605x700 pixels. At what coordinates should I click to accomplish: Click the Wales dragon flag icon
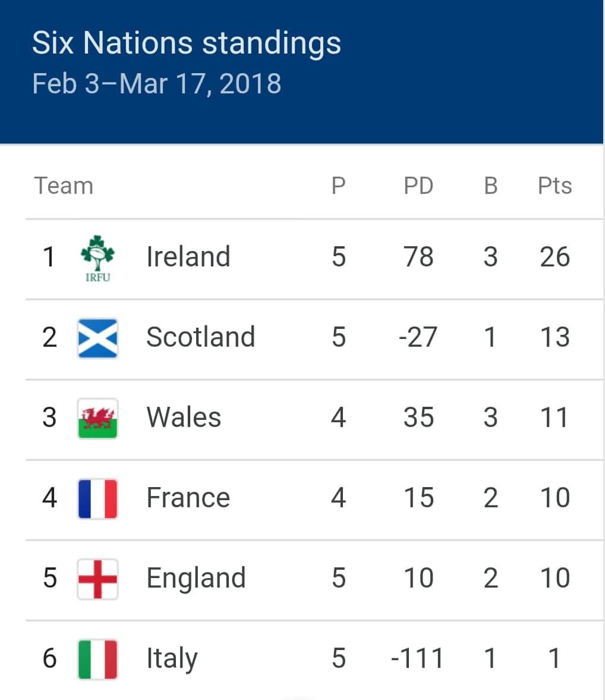pos(98,418)
